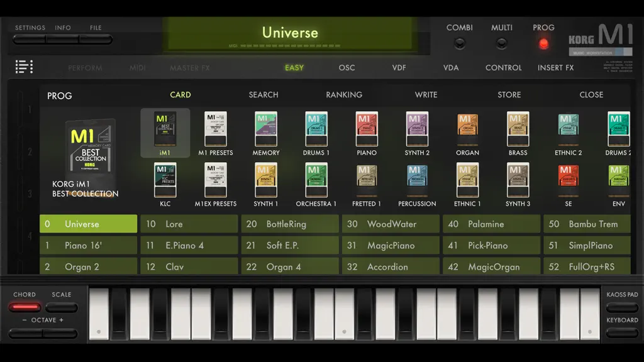
Task: Click CLOSE in the browser
Action: pos(591,95)
